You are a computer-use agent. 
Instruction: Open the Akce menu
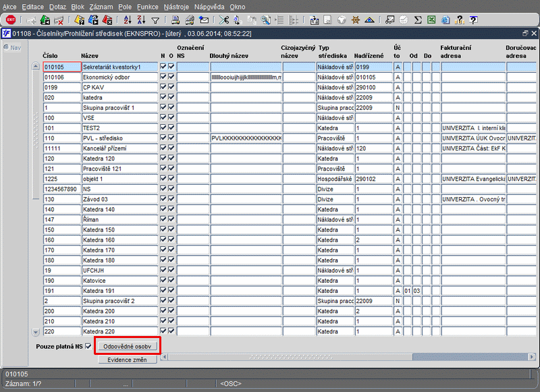tap(9, 7)
